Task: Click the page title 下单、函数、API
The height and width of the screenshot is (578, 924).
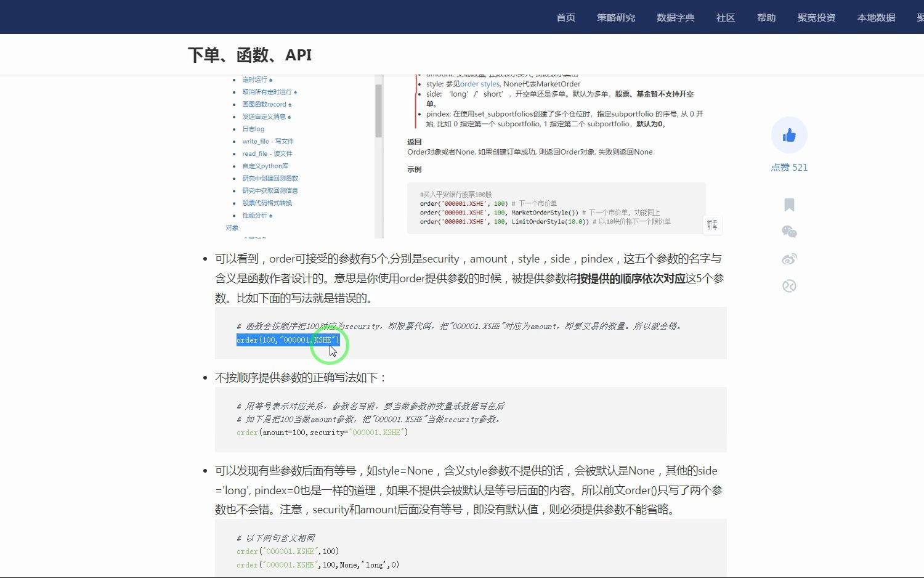Action: [x=249, y=55]
